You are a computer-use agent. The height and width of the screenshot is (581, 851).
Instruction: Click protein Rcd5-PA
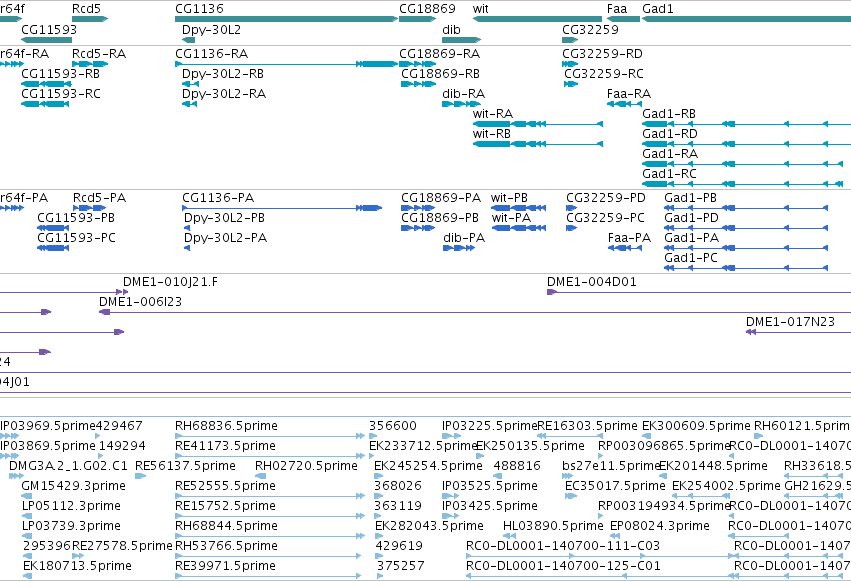coord(90,208)
